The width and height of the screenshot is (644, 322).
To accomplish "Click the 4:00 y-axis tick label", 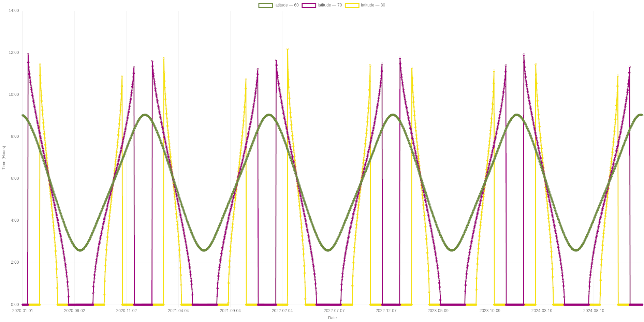I will (x=15, y=220).
